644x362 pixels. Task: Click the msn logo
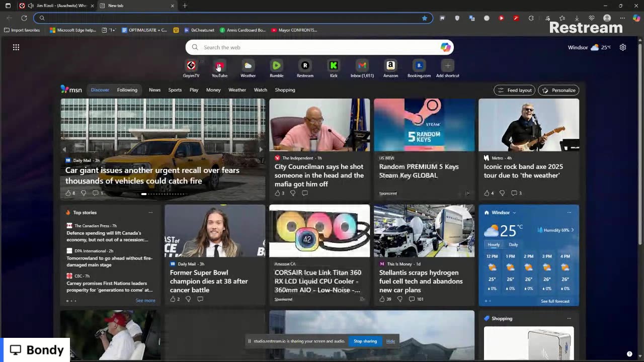click(71, 89)
